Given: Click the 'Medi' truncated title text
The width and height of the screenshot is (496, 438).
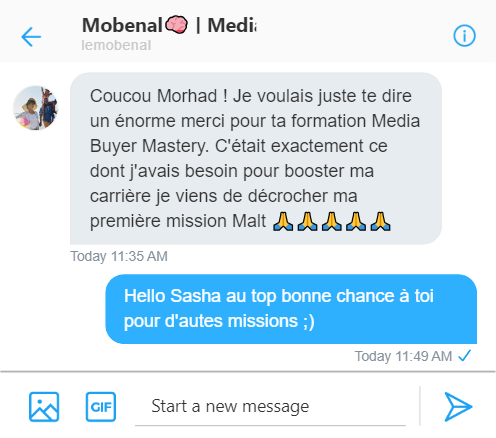Looking at the screenshot, I should point(232,25).
